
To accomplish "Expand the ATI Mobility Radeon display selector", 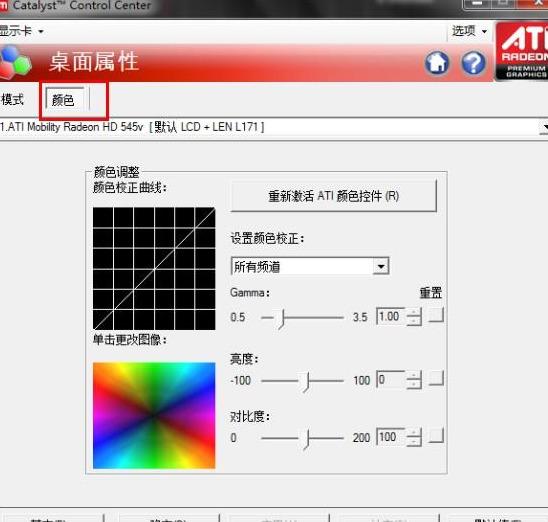I will pos(544,127).
